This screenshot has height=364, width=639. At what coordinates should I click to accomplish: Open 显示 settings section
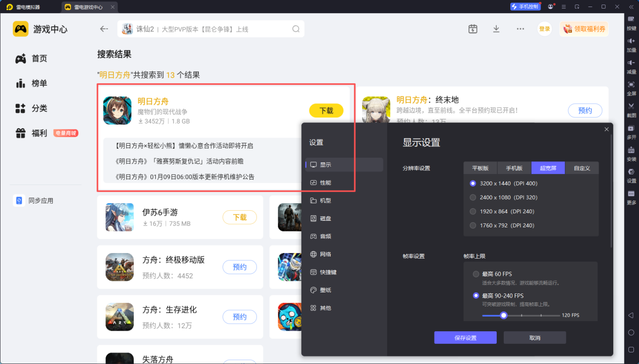tap(344, 165)
